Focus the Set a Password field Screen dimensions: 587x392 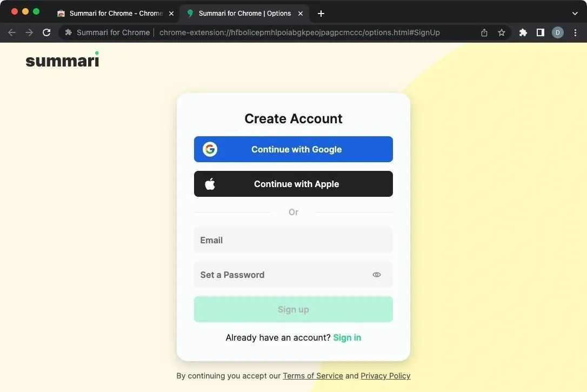point(293,275)
